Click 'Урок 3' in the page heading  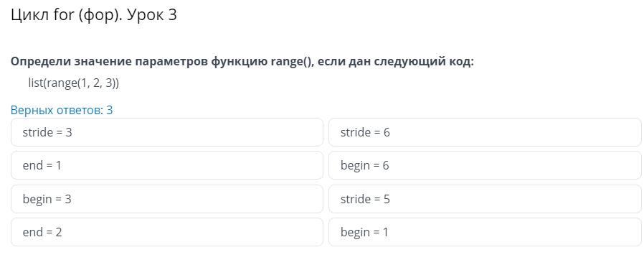point(152,15)
